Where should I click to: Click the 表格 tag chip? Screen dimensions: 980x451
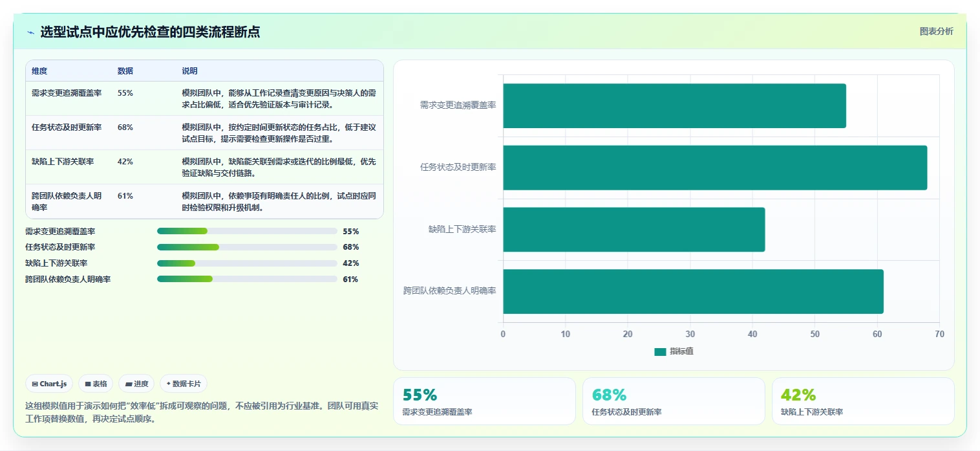pos(96,384)
